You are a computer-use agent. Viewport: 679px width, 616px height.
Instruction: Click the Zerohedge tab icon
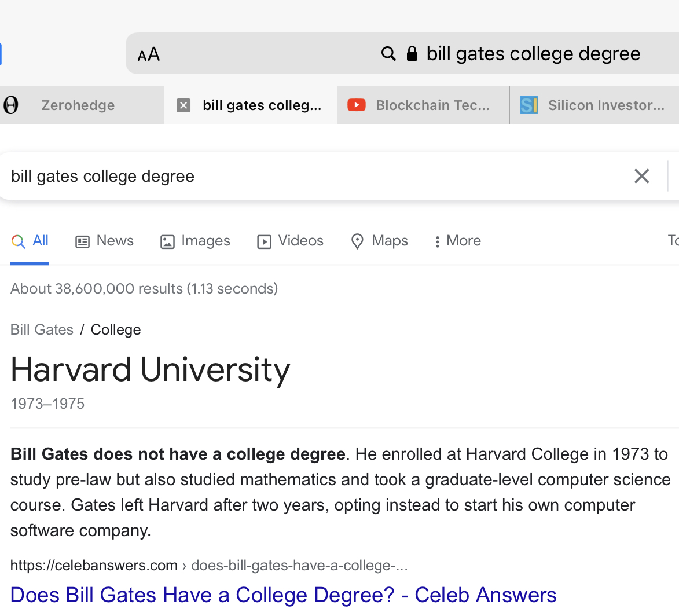tap(10, 105)
